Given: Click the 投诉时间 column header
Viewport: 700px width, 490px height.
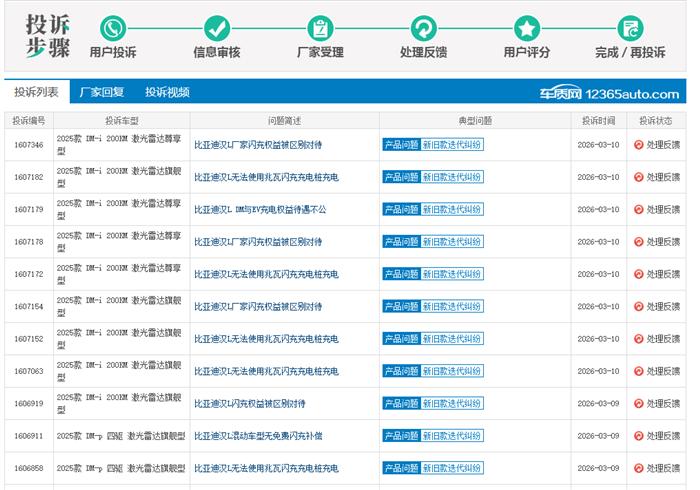Looking at the screenshot, I should tap(598, 120).
